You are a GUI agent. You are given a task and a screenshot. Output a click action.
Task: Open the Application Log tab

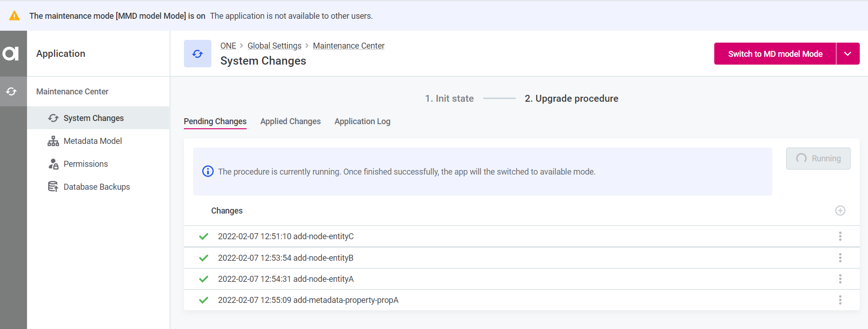(x=362, y=121)
